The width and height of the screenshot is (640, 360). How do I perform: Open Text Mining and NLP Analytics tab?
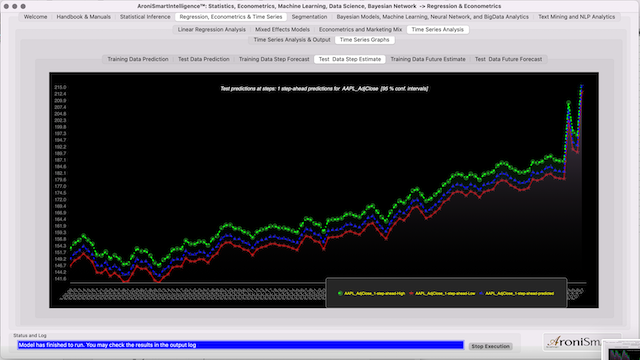[576, 17]
